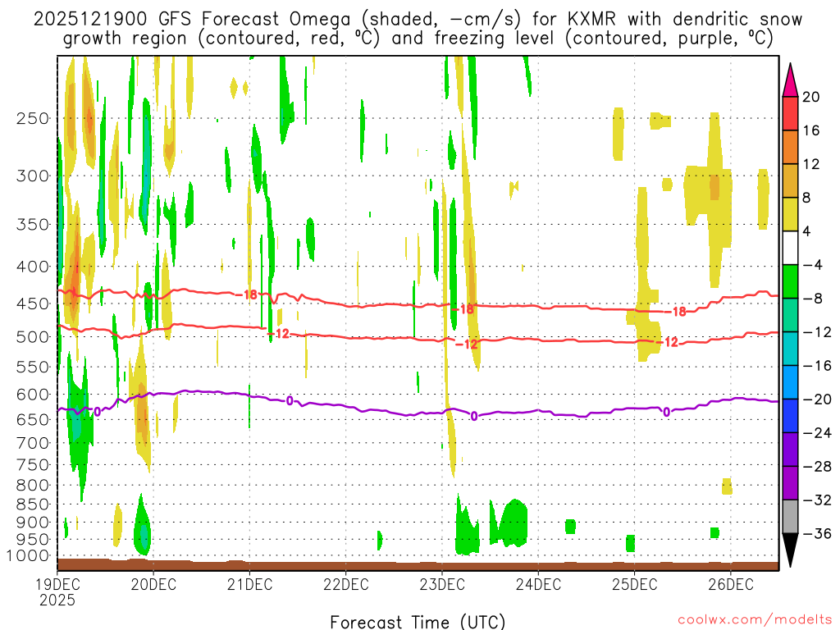This screenshot has width=840, height=630.
Task: Click the 22DEC time axis label
Action: pyautogui.click(x=346, y=584)
